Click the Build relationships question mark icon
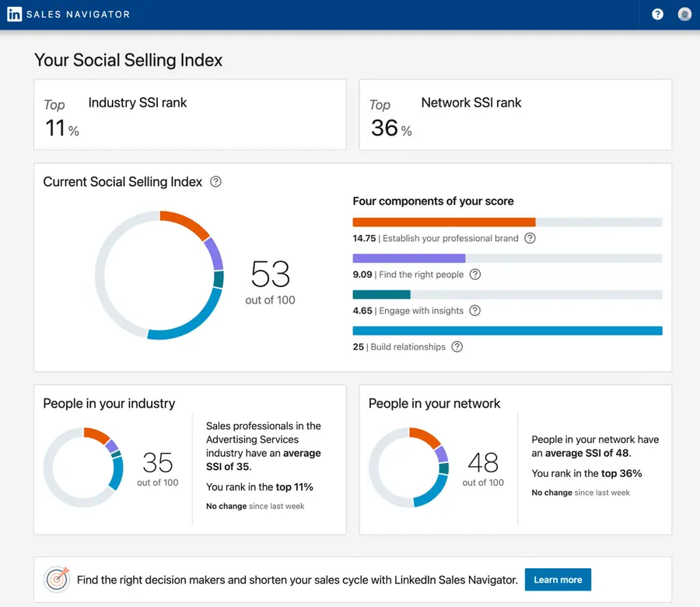Viewport: 700px width, 607px height. tap(457, 346)
